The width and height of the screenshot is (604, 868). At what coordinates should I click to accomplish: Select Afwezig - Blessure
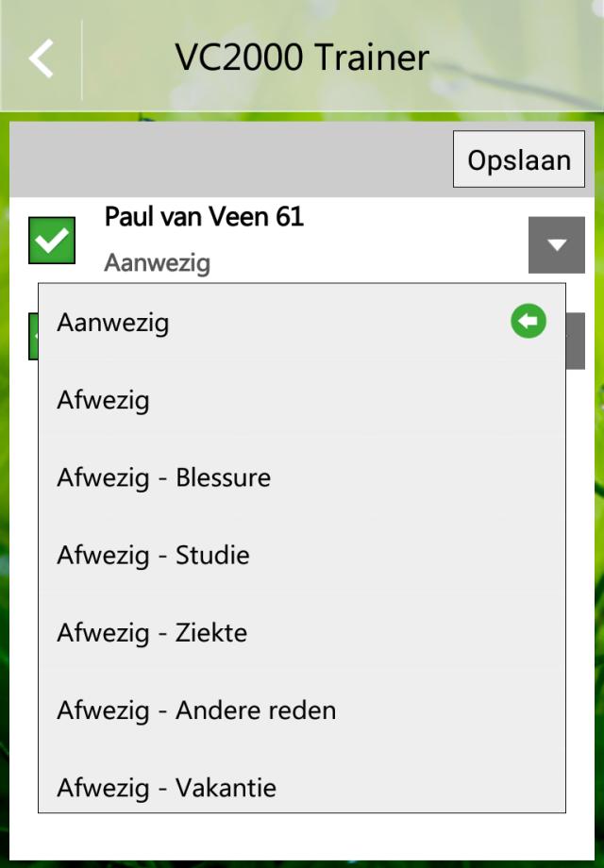point(164,477)
